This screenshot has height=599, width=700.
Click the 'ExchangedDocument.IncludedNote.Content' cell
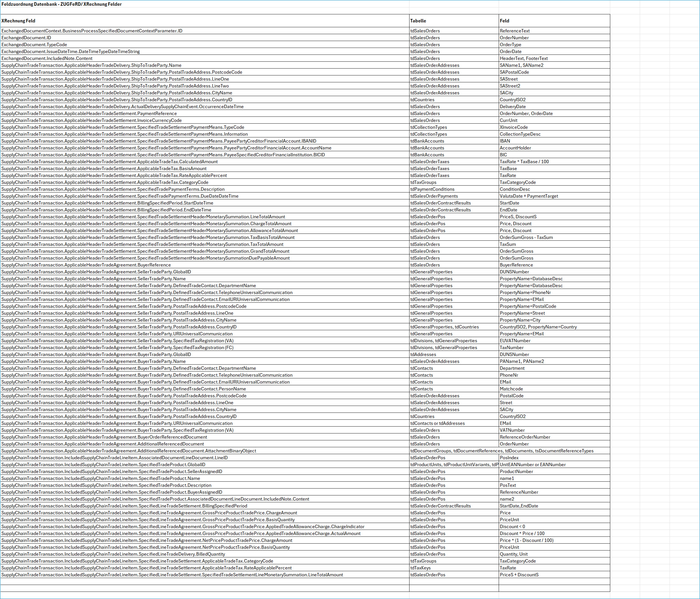click(x=205, y=59)
